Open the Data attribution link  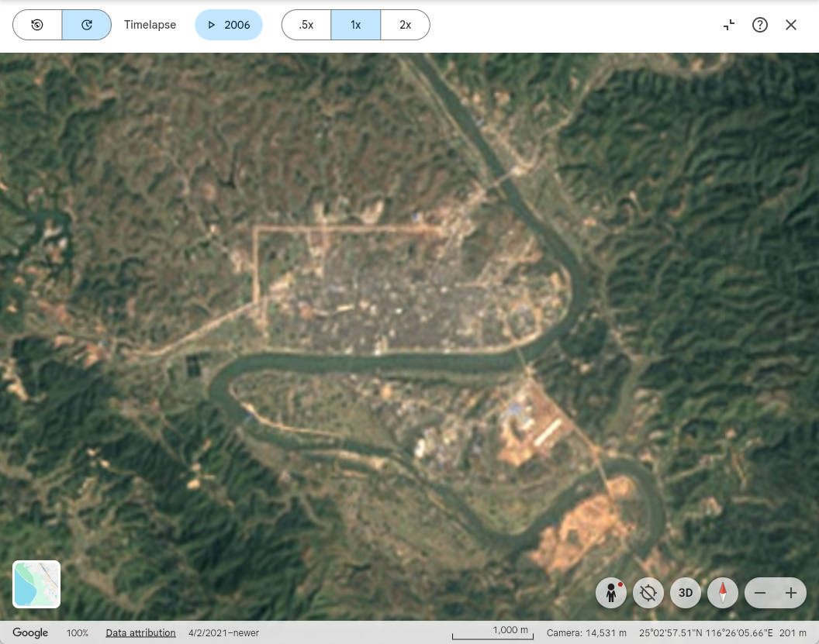click(140, 633)
